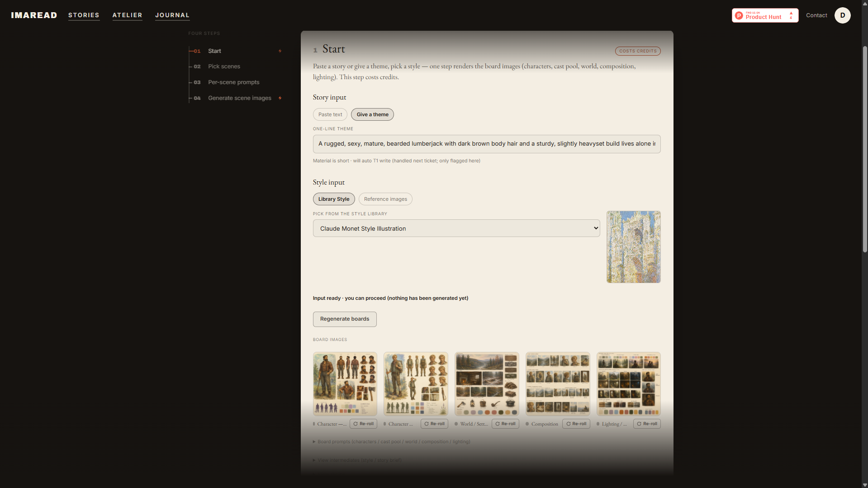Select Reference images input mode
Image resolution: width=868 pixels, height=488 pixels.
pyautogui.click(x=385, y=199)
